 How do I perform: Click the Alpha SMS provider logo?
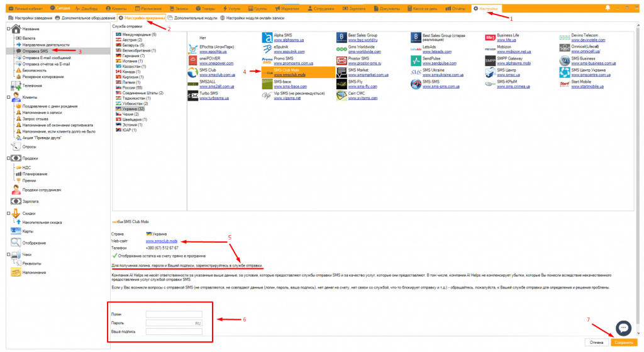pos(267,38)
